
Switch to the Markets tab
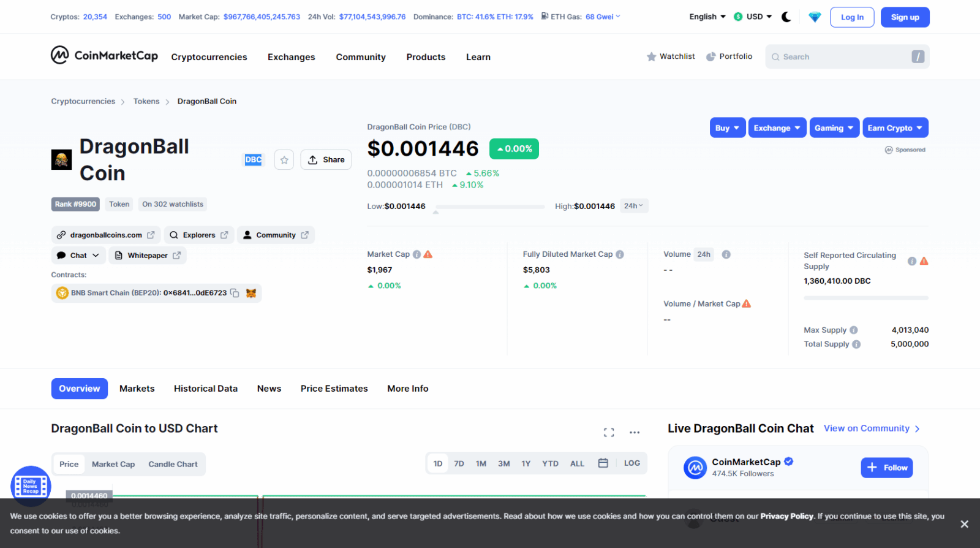[x=137, y=389]
